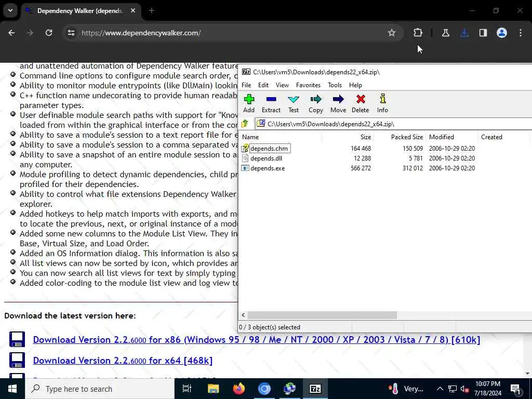Click the Delete red X icon in 7-Zip
Screen dimensions: 532x399
click(361, 99)
